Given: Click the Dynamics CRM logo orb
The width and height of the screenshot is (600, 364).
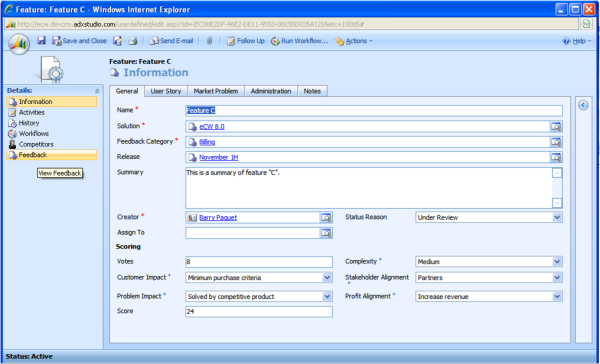Looking at the screenshot, I should click(19, 44).
